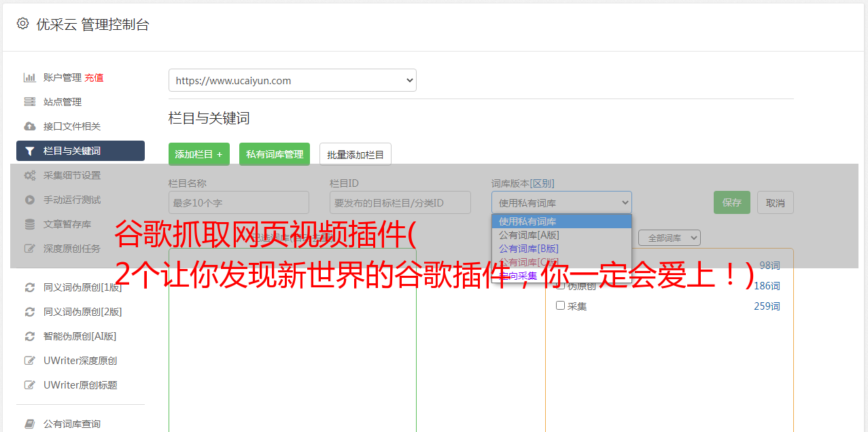
Task: Tick the 伪原创 checkbox
Action: [x=561, y=285]
